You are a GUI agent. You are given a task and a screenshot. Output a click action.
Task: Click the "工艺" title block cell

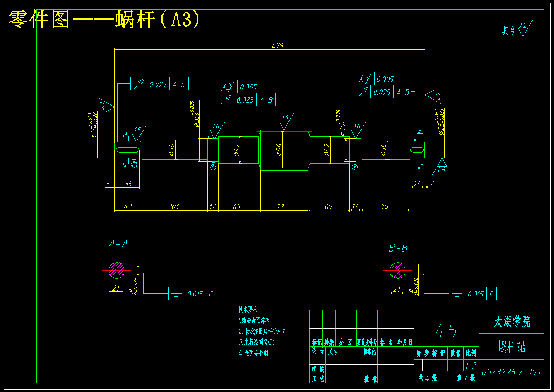[x=318, y=378]
